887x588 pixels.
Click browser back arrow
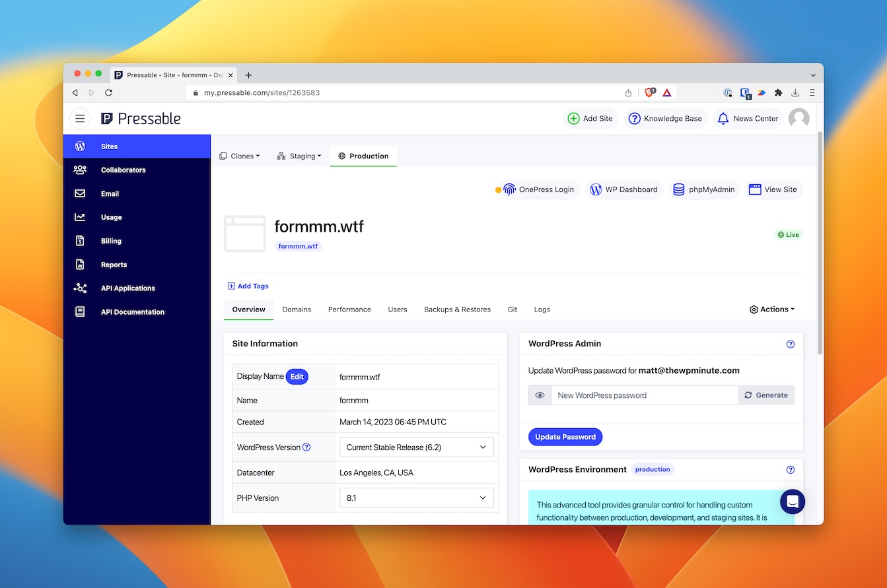coord(75,93)
